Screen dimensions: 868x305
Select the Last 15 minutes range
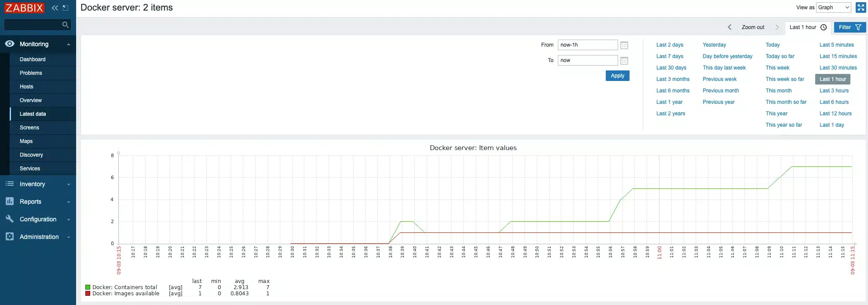838,56
